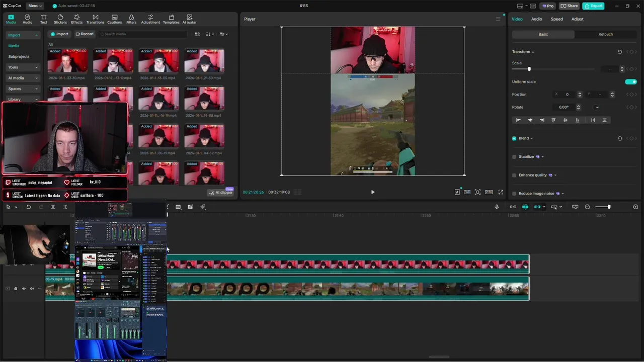Click the microphone record voiceover icon
The image size is (644, 362).
pos(497,207)
